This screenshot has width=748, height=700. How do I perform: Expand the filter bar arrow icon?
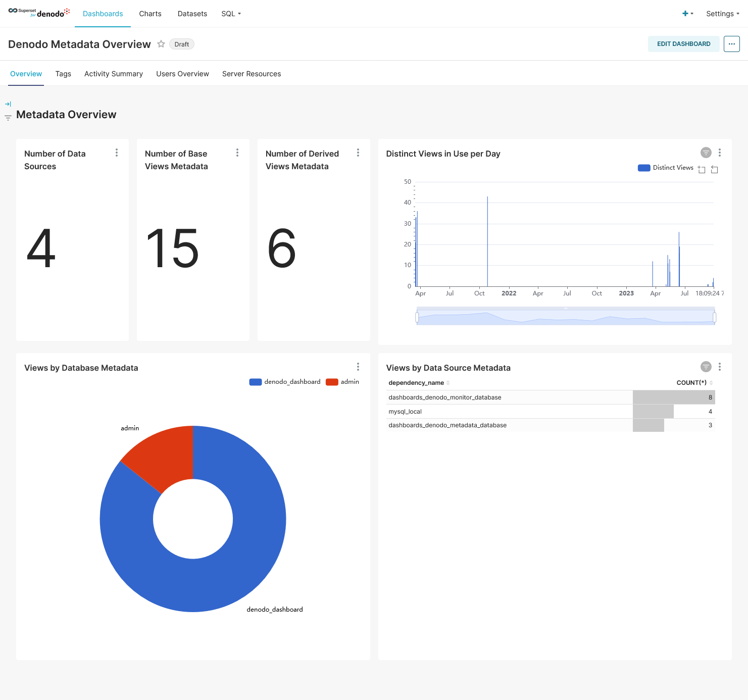(x=8, y=104)
